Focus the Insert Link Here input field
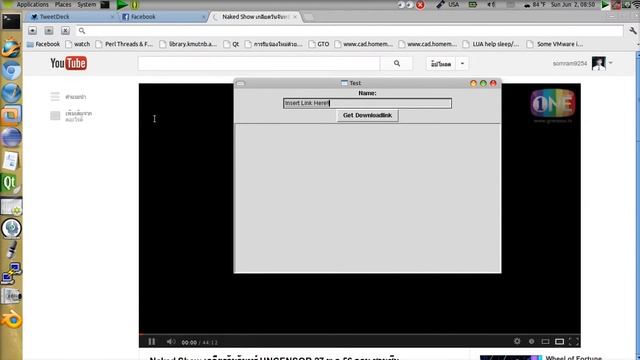This screenshot has width=640, height=360. [x=367, y=103]
